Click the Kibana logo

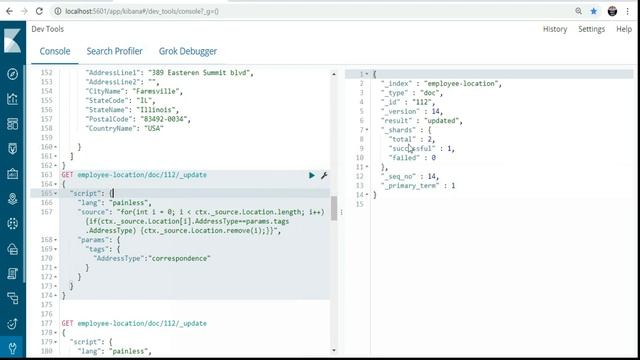[12, 41]
